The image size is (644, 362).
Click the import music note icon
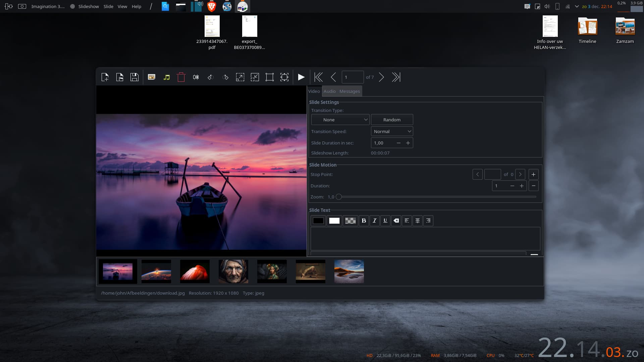click(x=166, y=77)
